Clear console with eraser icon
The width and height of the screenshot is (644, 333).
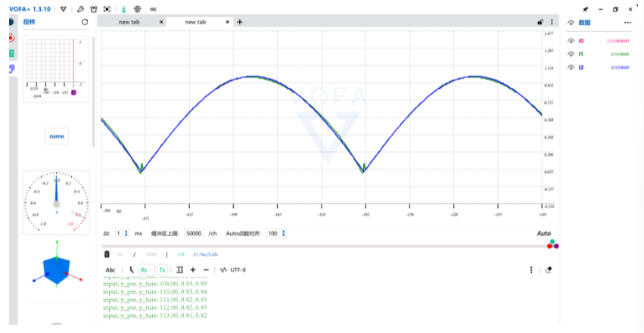(548, 269)
